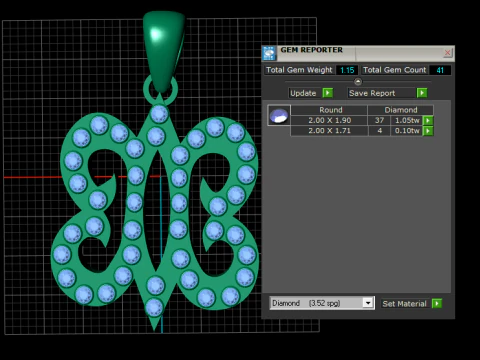
Task: Select the green bail at pendant top
Action: 163,50
